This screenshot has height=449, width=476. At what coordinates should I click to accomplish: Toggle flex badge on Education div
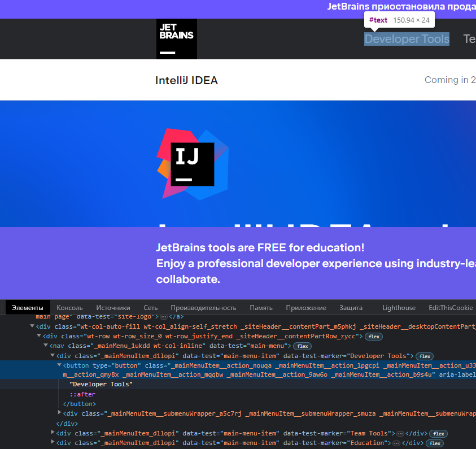[435, 443]
